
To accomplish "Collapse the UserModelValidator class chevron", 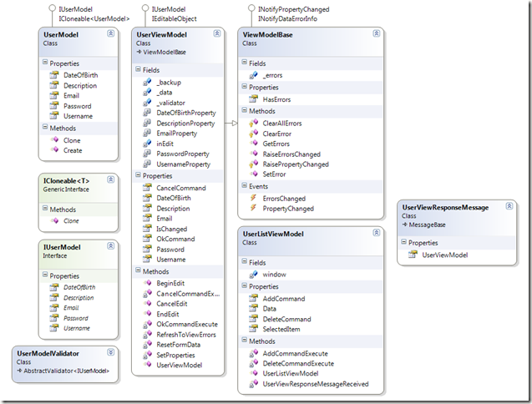I will pos(110,355).
